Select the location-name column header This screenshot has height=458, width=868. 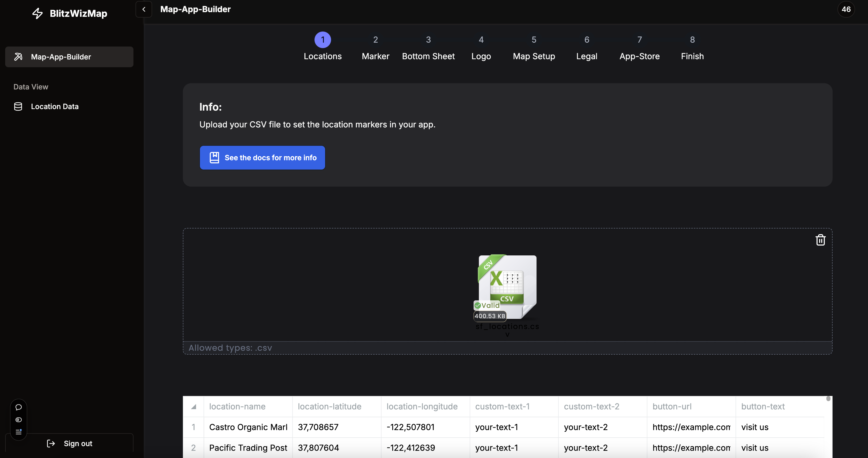248,407
